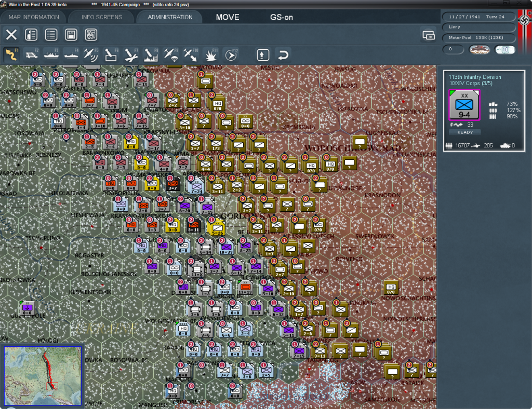Viewport: 532px width, 409px height.
Task: Select the 7=24 infantry unit counter
Action: click(196, 186)
